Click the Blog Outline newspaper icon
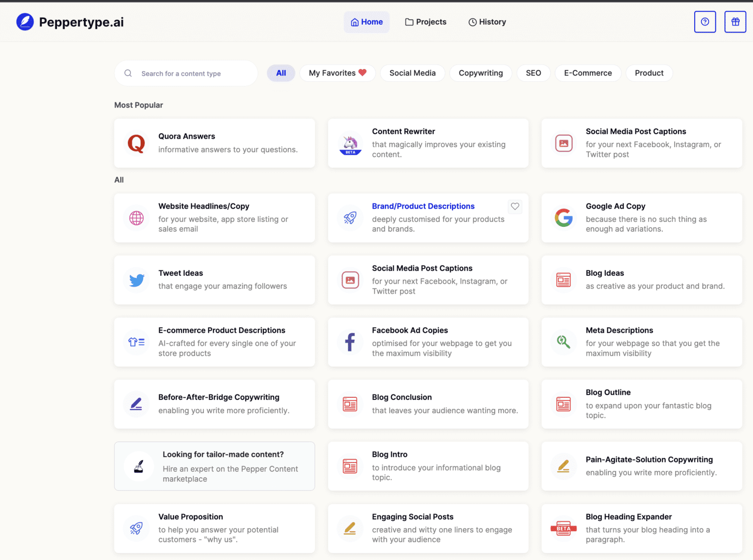 click(564, 404)
